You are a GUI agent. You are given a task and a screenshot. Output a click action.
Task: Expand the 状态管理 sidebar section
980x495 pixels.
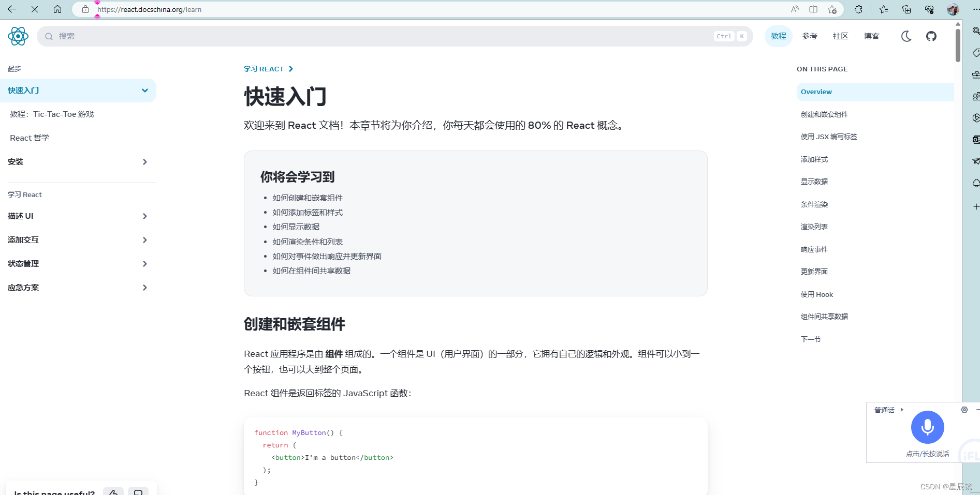(78, 264)
